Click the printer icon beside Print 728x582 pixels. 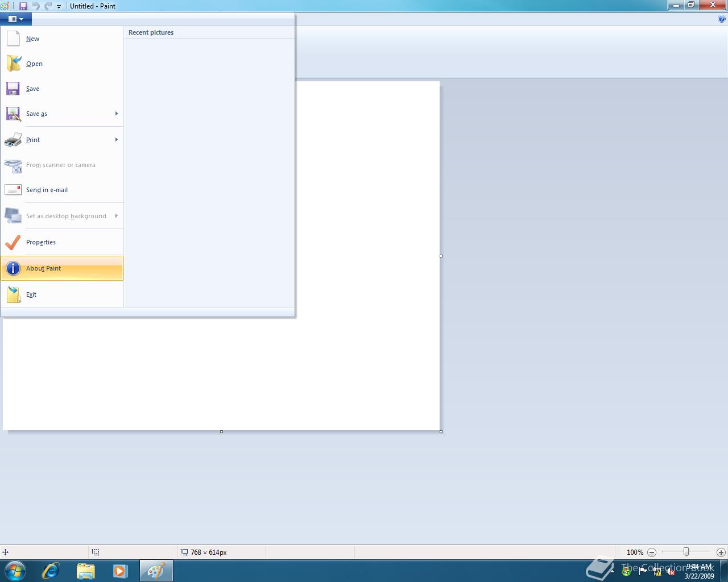point(13,140)
